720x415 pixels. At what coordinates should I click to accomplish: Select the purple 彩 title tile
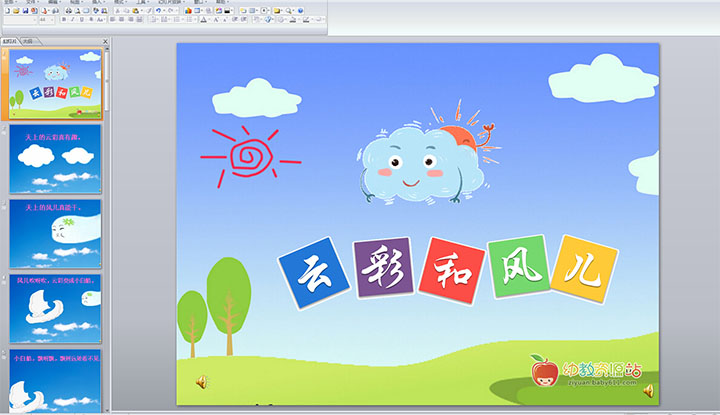383,267
